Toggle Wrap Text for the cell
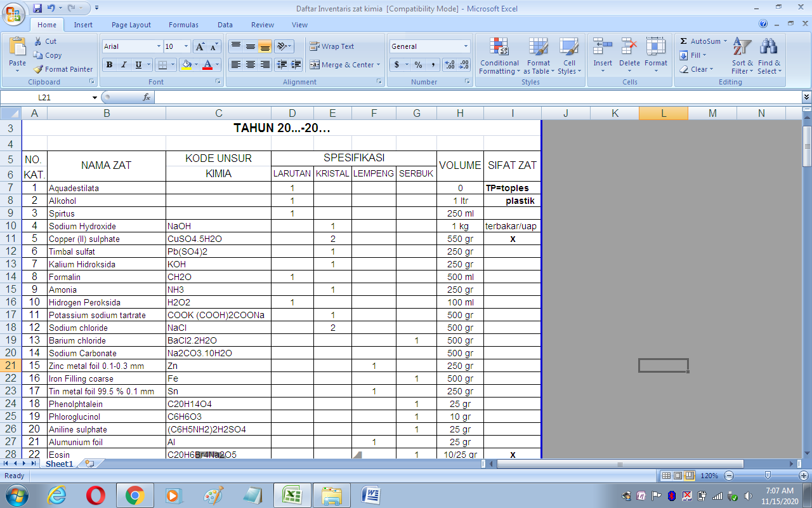This screenshot has height=508, width=812. click(332, 46)
